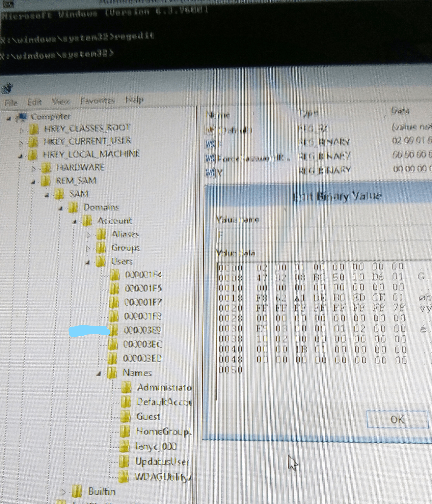
Task: Open the View menu
Action: [61, 101]
